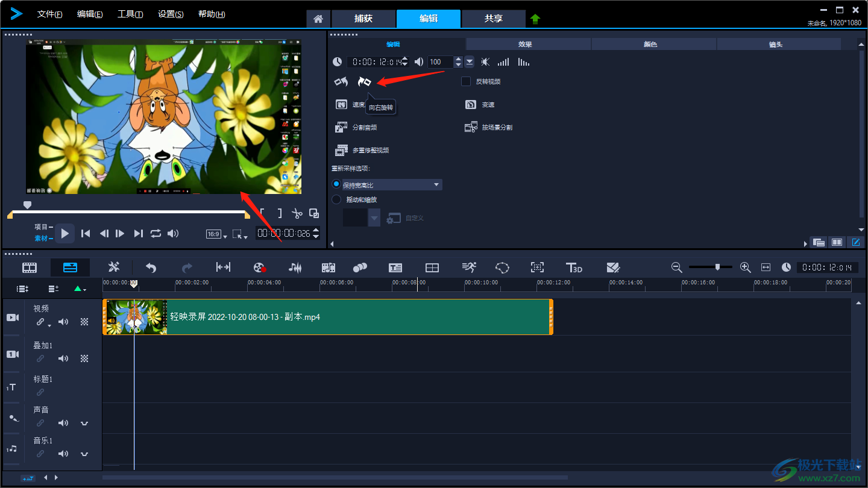
Task: Open the subtitle editor
Action: pos(395,267)
